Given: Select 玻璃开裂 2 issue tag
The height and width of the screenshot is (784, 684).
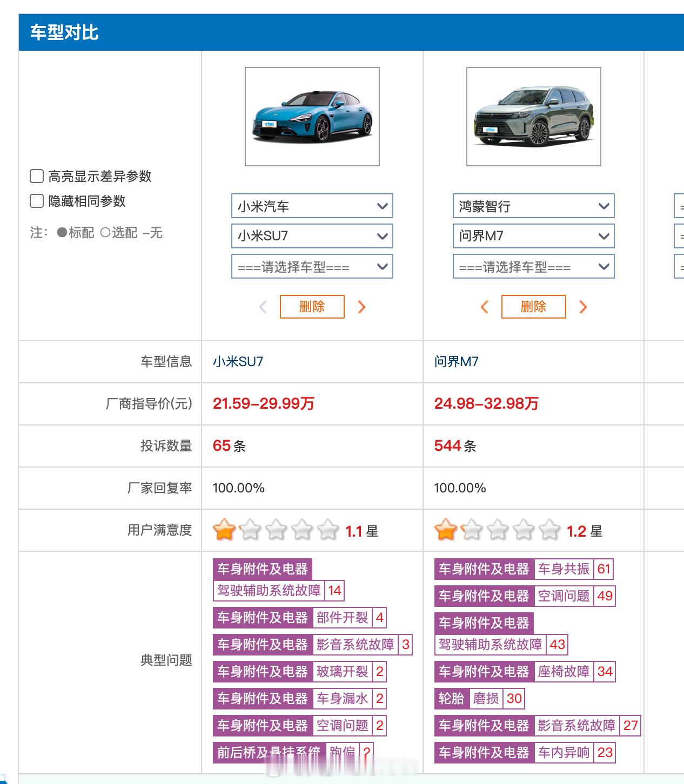Looking at the screenshot, I should (x=300, y=671).
